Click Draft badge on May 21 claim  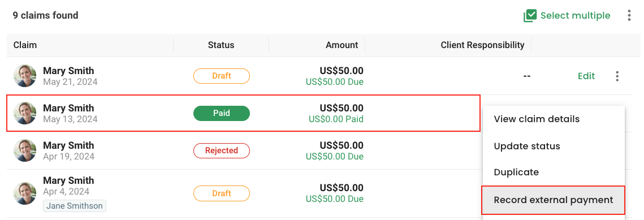pos(222,76)
